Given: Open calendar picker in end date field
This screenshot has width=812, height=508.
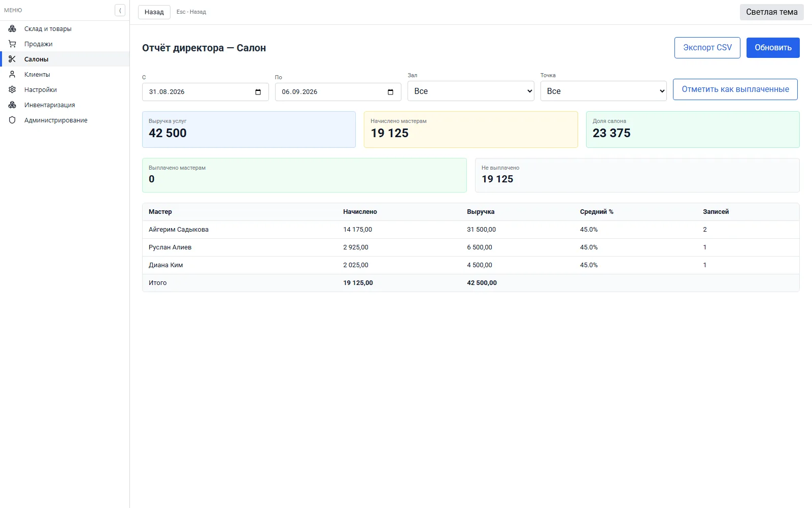Looking at the screenshot, I should [390, 92].
